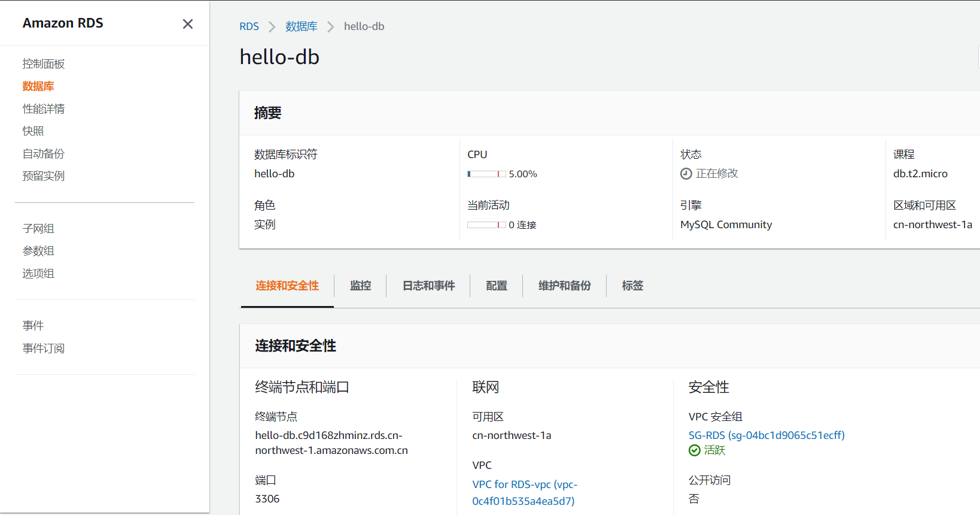Click 否 under 公开访问
The width and height of the screenshot is (980, 515).
[694, 499]
